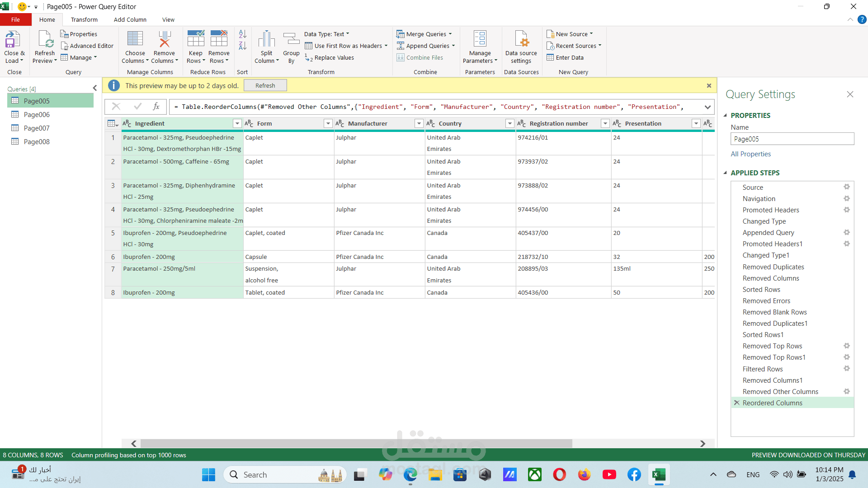The height and width of the screenshot is (488, 868).
Task: Click the feedback smiley icon
Action: (x=22, y=6)
